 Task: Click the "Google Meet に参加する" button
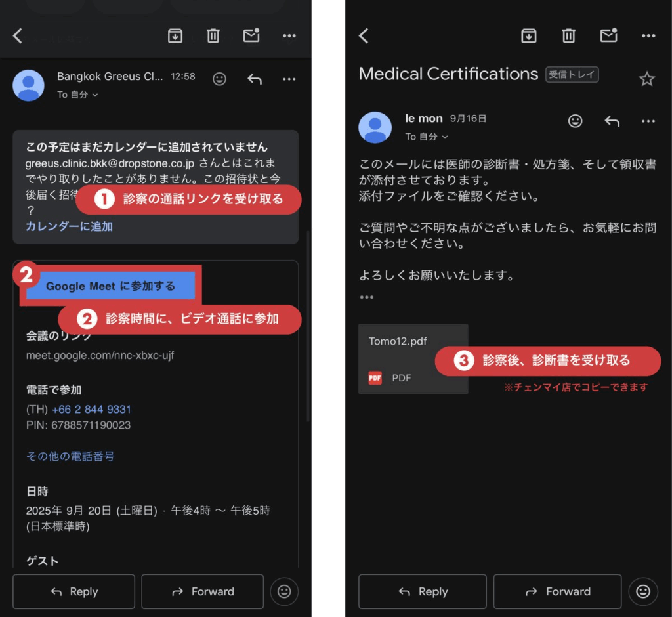[x=110, y=286]
